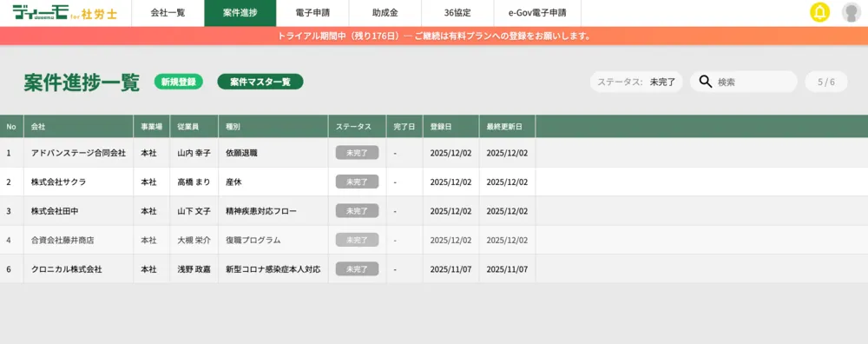Select company 合資会社藤井商店
The width and height of the screenshot is (868, 344).
[x=62, y=241]
